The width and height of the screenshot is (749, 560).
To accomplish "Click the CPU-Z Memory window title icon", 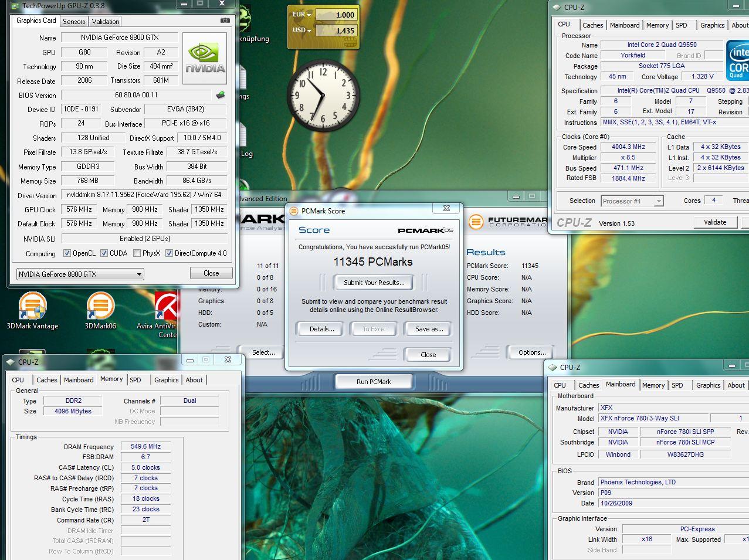I will [x=10, y=362].
